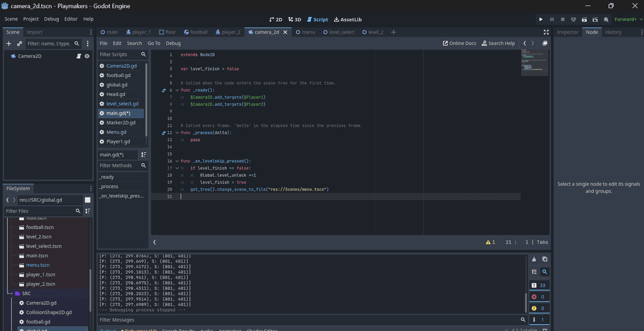
Task: Collapse the SRC folder in FileSystem
Action: click(11, 293)
